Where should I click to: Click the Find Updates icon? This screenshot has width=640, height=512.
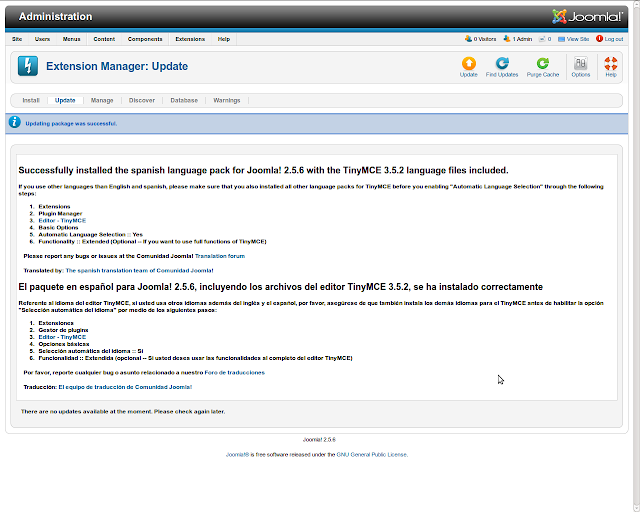coord(502,67)
